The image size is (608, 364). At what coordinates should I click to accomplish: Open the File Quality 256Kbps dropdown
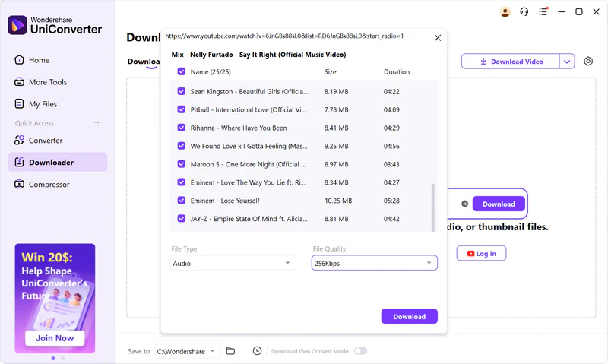(x=375, y=263)
